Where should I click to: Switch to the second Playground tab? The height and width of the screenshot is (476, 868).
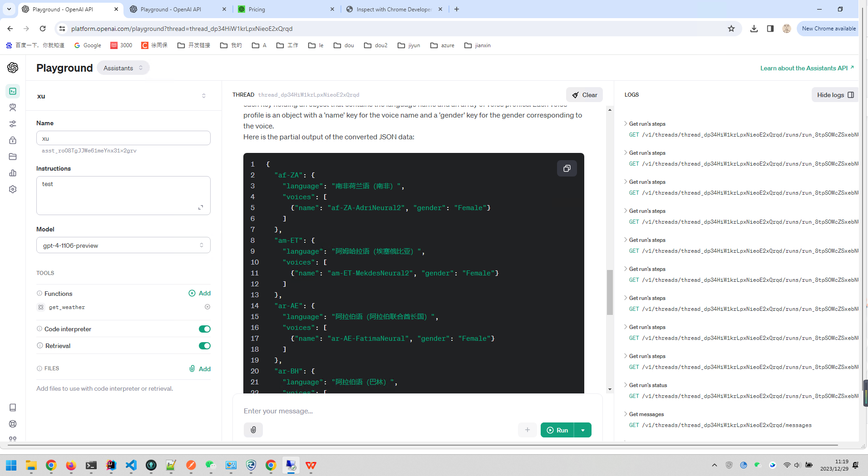177,9
